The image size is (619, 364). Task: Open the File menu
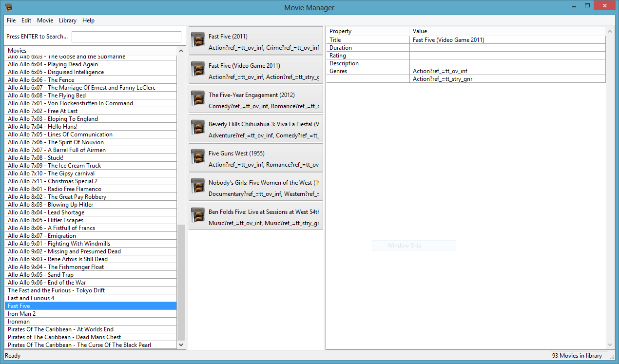[x=11, y=20]
